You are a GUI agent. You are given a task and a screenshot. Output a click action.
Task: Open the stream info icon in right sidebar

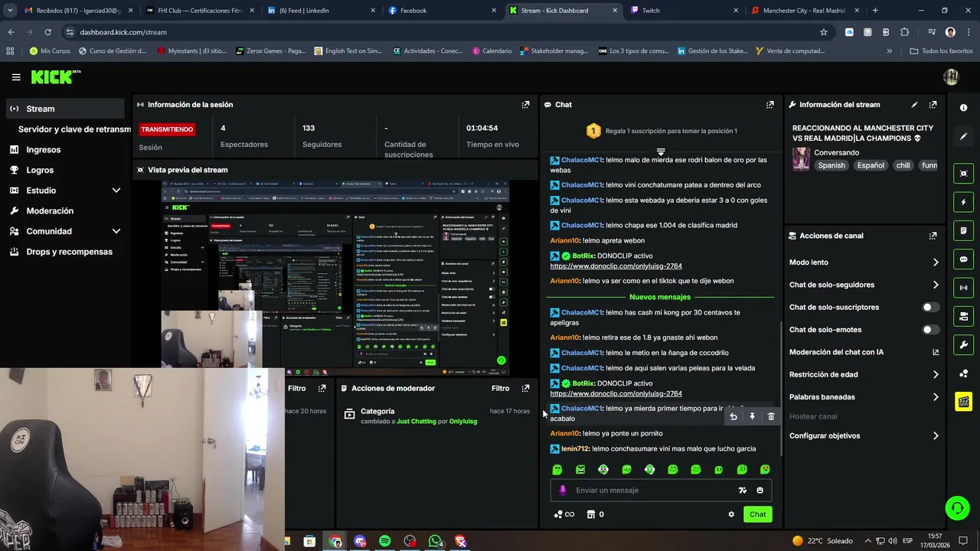click(x=963, y=108)
